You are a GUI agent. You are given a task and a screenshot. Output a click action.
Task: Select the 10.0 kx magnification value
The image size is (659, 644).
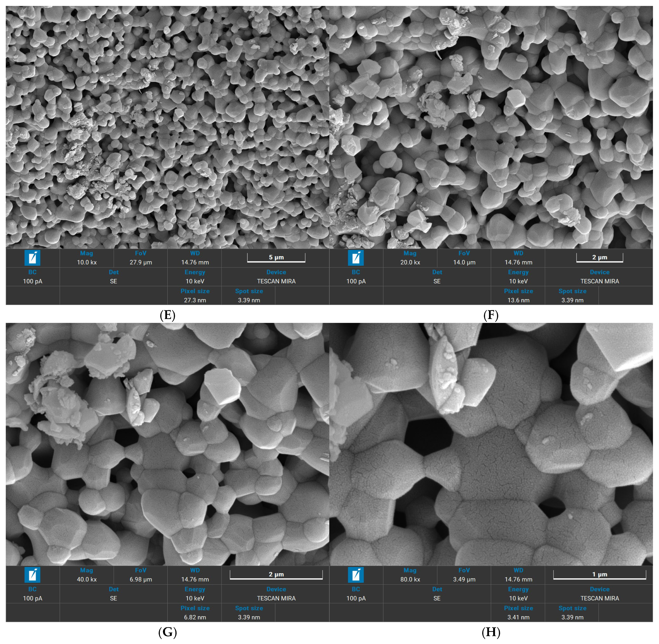[x=87, y=262]
